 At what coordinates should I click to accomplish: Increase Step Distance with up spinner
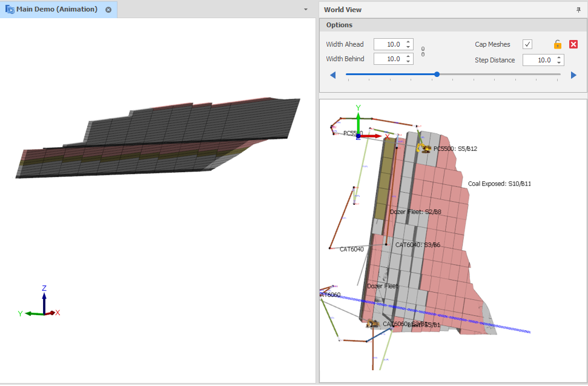point(559,58)
